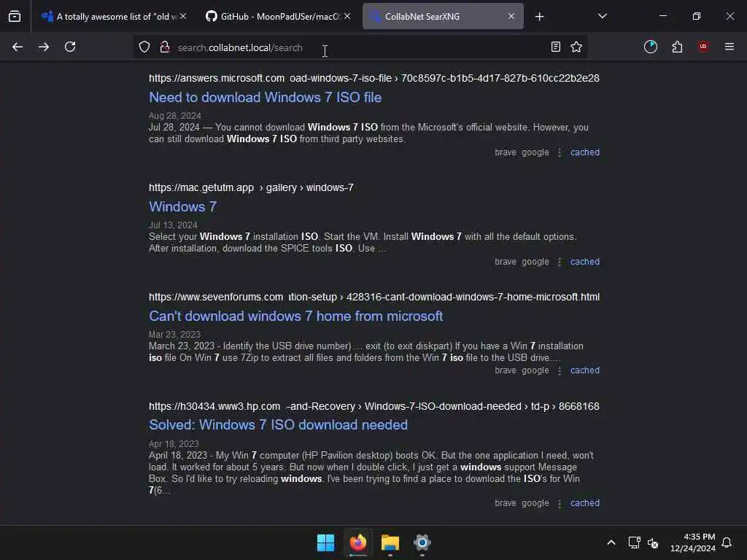Open cached link for getutm Windows 7 result
Image resolution: width=747 pixels, height=560 pixels.
(x=585, y=262)
